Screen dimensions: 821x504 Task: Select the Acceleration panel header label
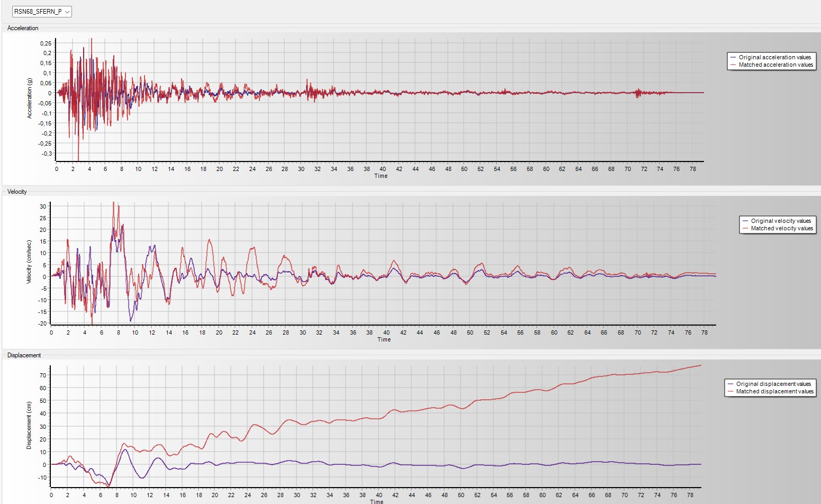[23, 28]
